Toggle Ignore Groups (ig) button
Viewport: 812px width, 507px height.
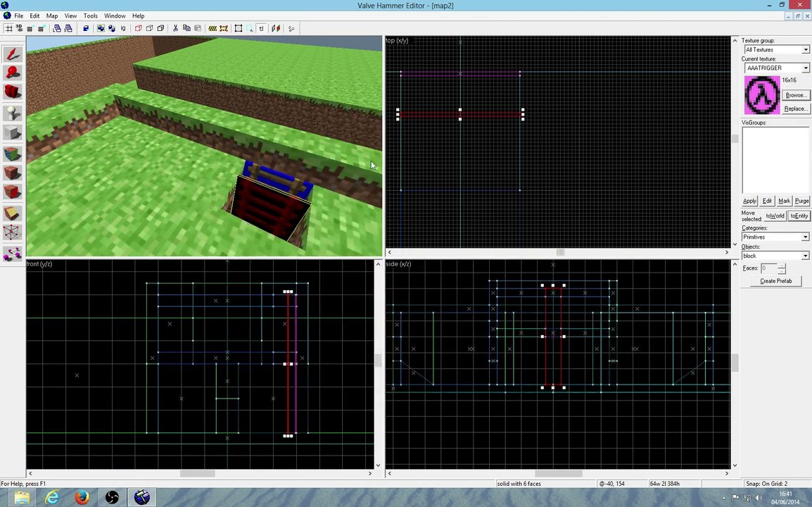[122, 28]
